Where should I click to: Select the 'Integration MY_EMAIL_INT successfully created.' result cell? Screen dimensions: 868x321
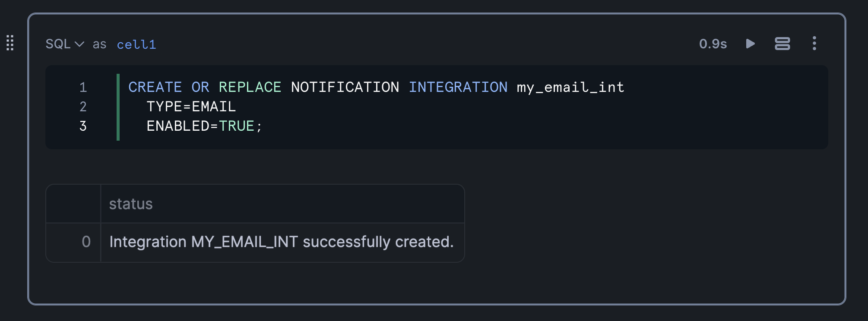pos(282,242)
